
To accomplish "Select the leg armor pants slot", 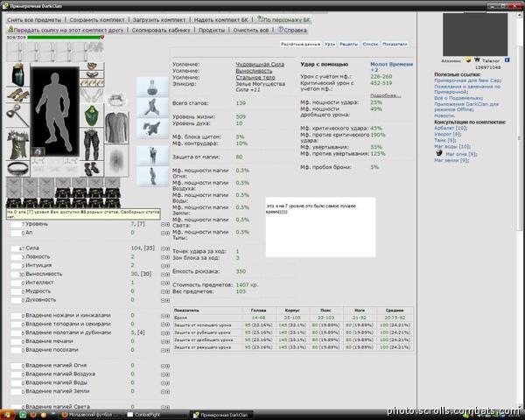I will 92,144.
